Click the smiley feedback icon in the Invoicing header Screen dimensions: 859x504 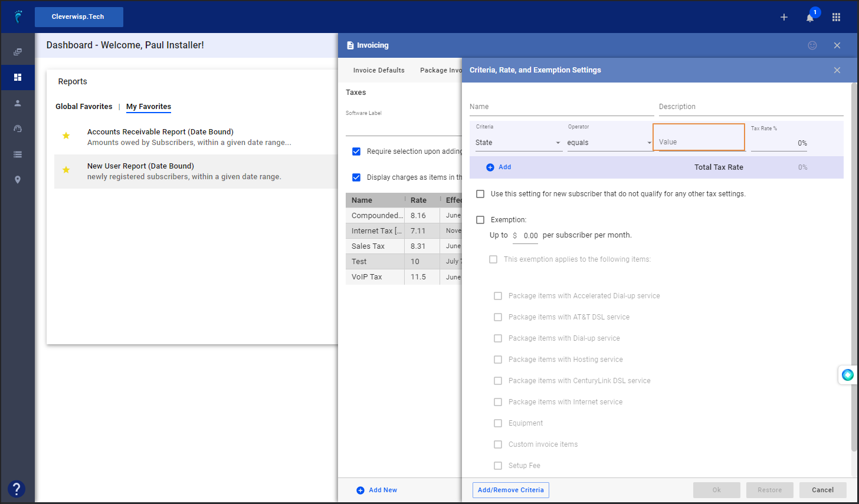pyautogui.click(x=812, y=45)
